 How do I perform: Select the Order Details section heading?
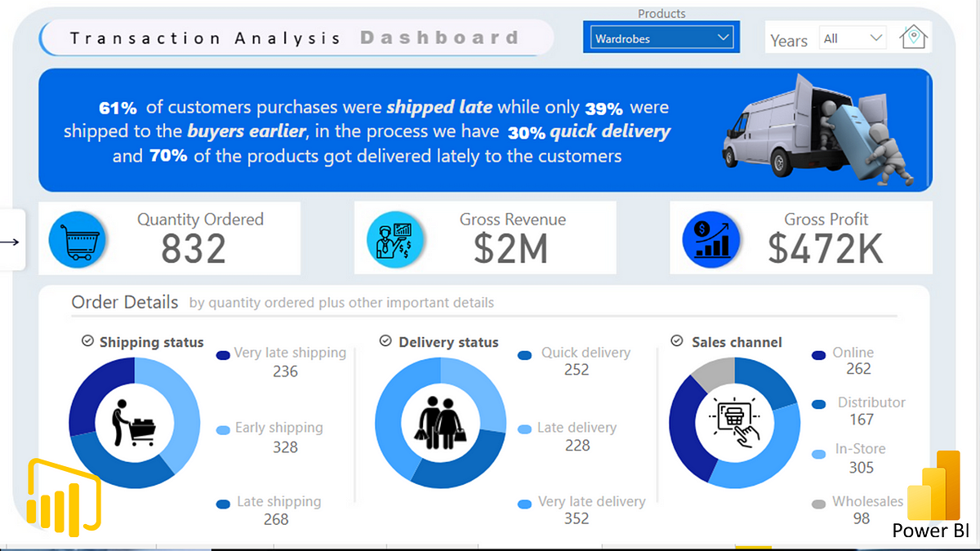click(125, 302)
